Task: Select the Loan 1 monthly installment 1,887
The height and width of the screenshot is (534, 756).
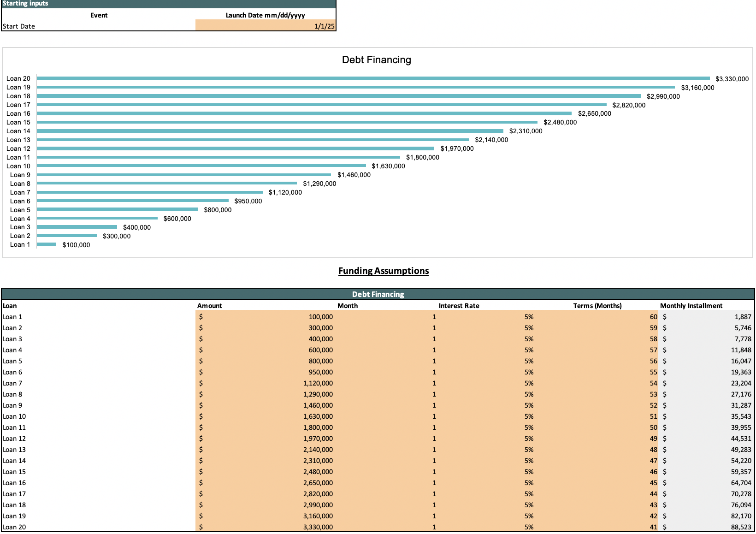Action: click(707, 317)
